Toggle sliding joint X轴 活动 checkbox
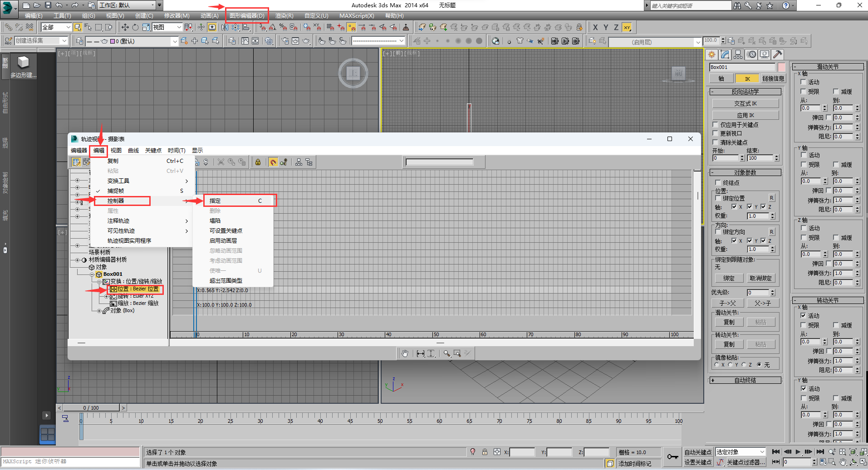 click(803, 82)
